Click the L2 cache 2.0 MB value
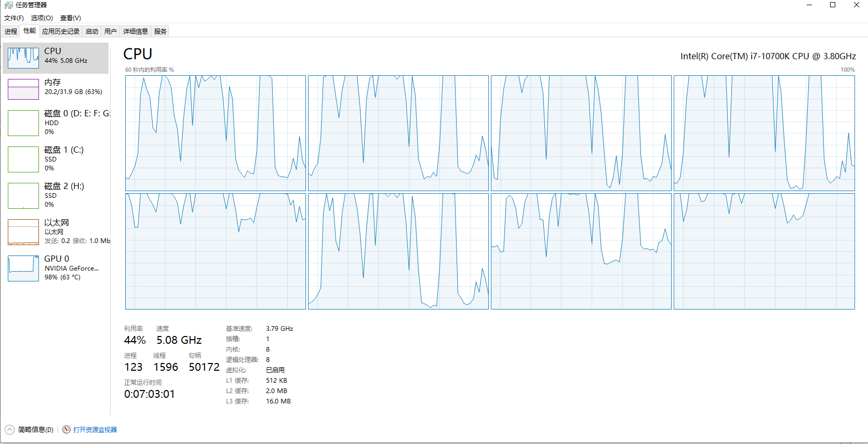The height and width of the screenshot is (444, 868). (x=276, y=391)
